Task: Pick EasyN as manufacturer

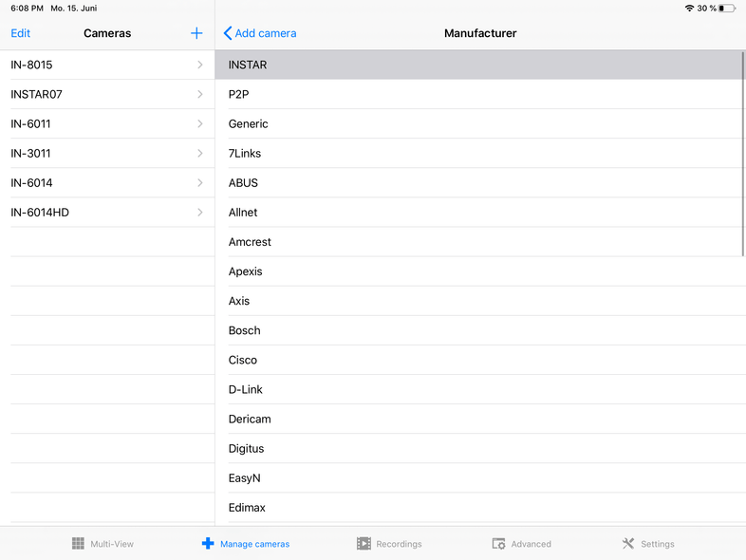Action: coord(480,477)
